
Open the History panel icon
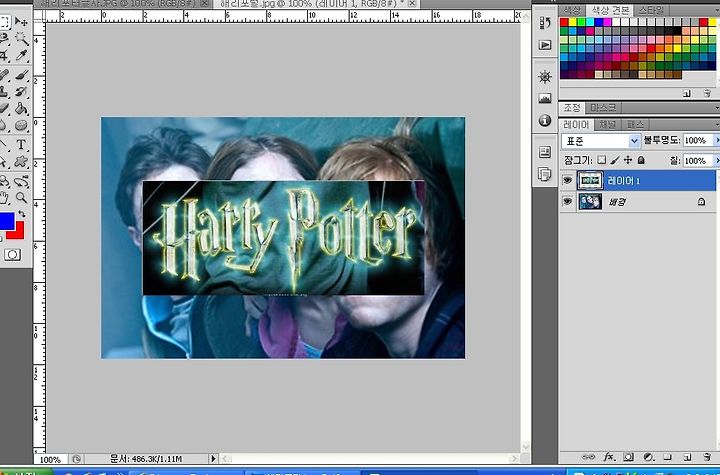(545, 23)
